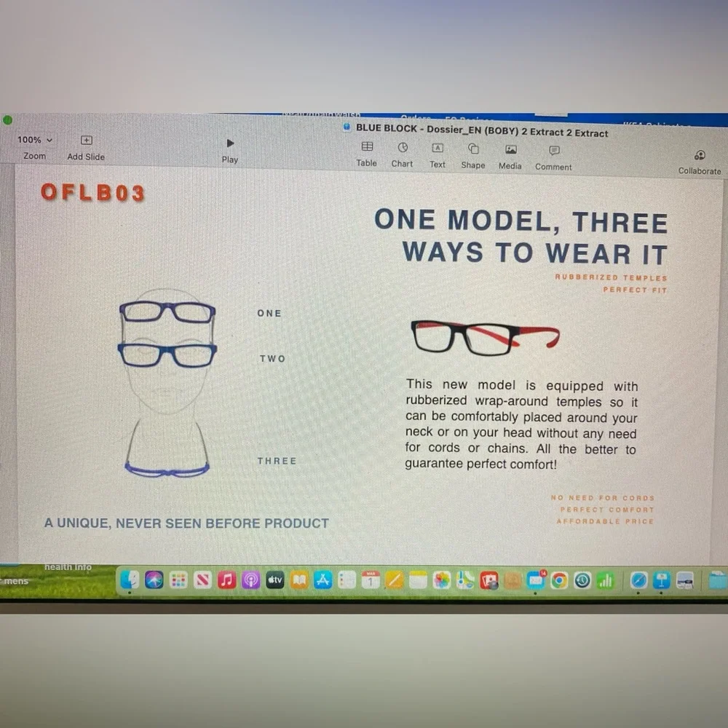Add a Comment from the toolbar
Screen dimensions: 728x728
click(553, 158)
